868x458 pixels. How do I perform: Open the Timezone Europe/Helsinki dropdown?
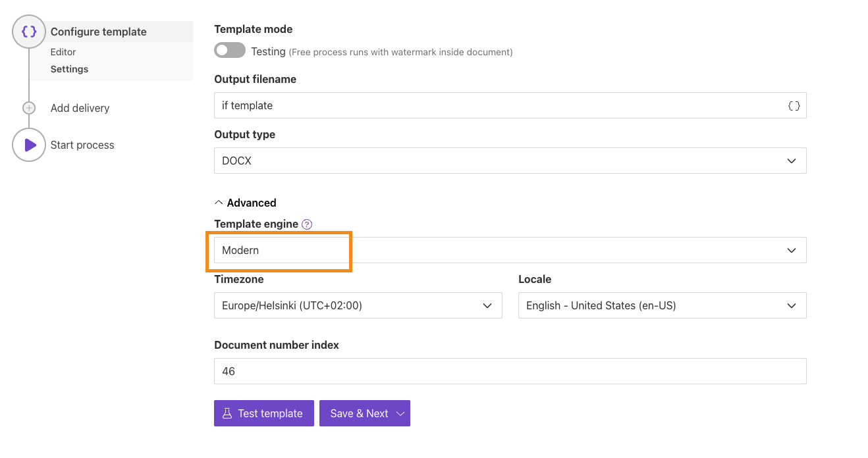pos(358,305)
